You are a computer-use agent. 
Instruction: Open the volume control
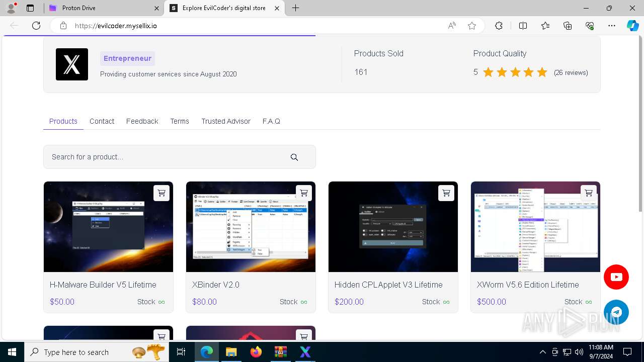pos(579,352)
